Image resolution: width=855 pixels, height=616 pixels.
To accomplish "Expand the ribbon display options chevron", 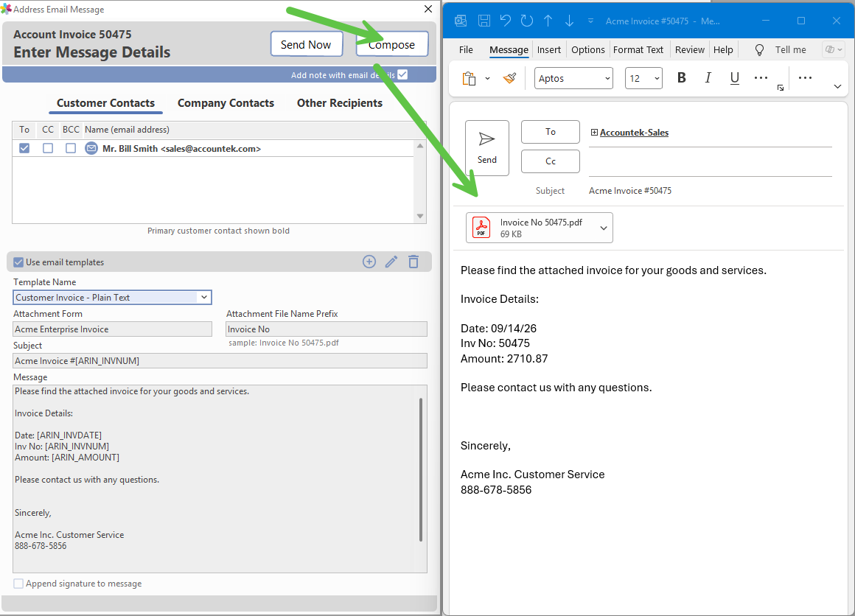I will (x=837, y=86).
